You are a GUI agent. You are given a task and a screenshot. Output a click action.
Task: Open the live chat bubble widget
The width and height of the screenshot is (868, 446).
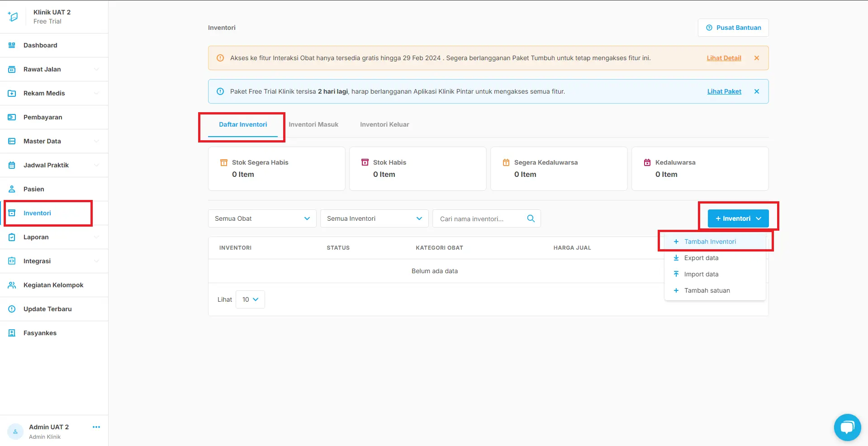(x=847, y=427)
